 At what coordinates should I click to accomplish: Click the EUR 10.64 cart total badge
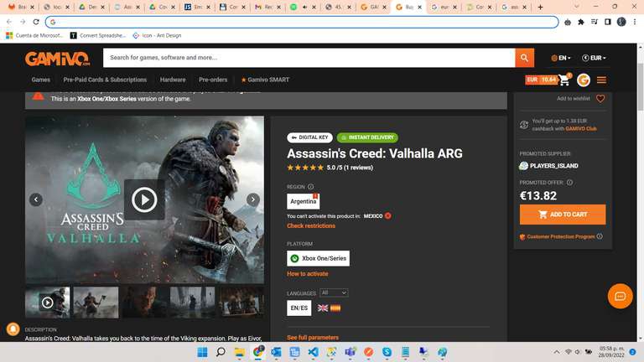pyautogui.click(x=542, y=80)
